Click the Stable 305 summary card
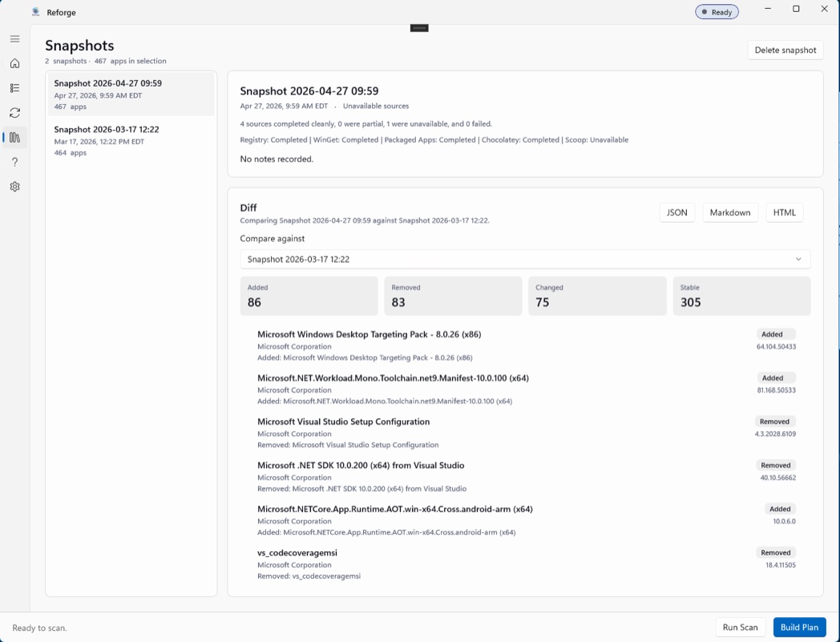840x642 pixels. click(x=741, y=296)
